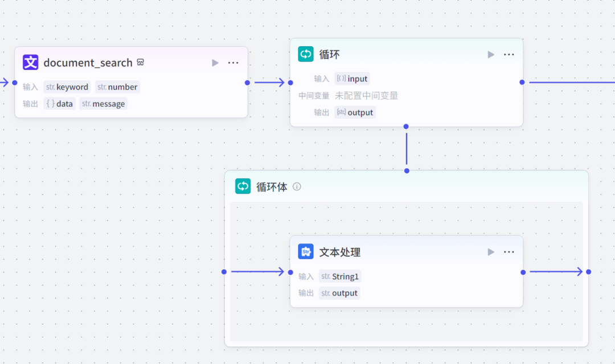Screen dimensions: 615x364
Task: Click the 未配置中间变量 placeholder text
Action: pos(366,96)
